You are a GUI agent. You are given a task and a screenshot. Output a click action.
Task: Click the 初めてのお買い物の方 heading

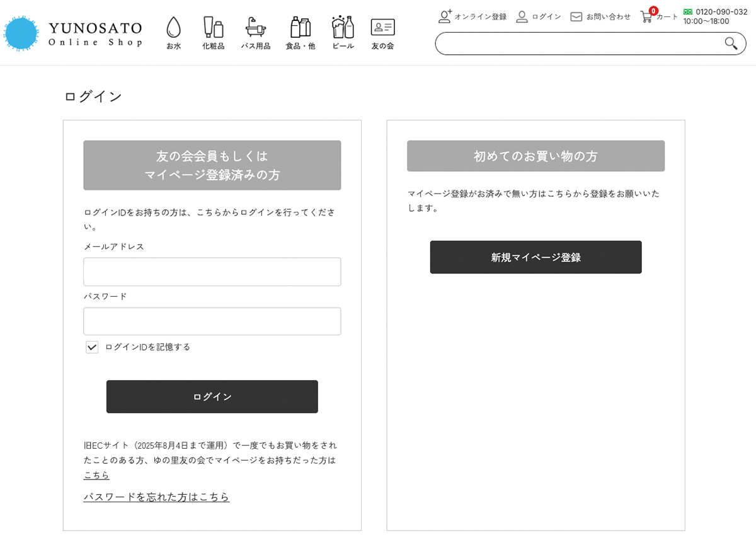pyautogui.click(x=536, y=156)
